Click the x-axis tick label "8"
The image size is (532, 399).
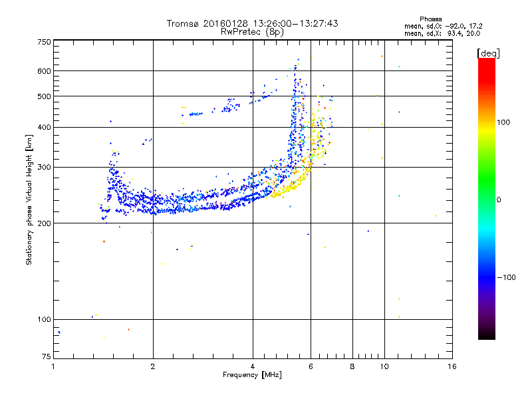[352, 366]
